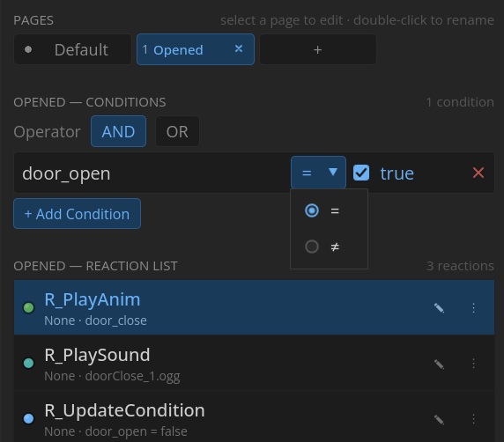Set the operator to OR
504x442 pixels.
pyautogui.click(x=177, y=131)
